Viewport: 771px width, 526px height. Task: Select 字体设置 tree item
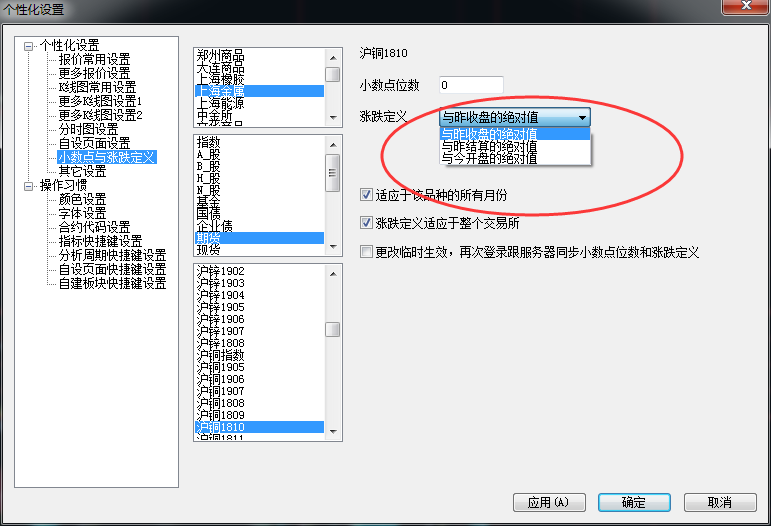[x=82, y=213]
